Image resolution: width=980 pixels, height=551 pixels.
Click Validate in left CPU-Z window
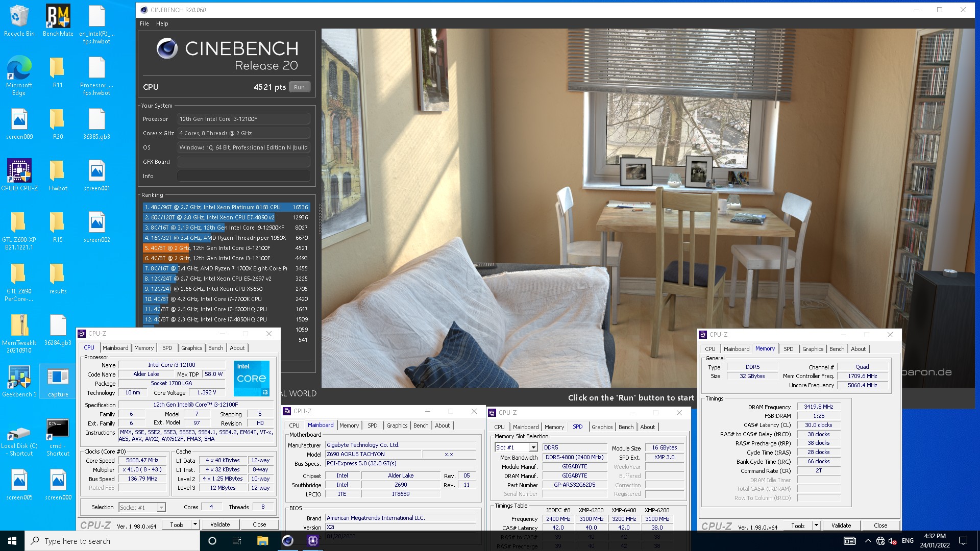pos(220,524)
